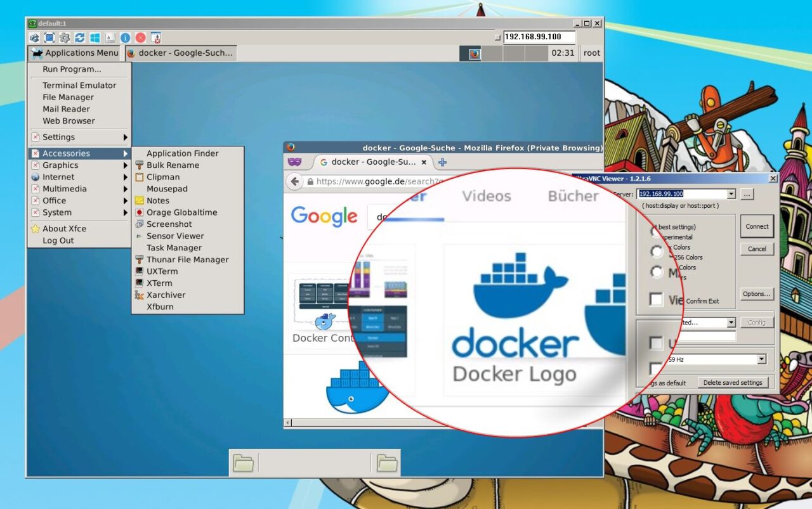Image resolution: width=812 pixels, height=509 pixels.
Task: Click the browser back arrow
Action: coord(294,182)
